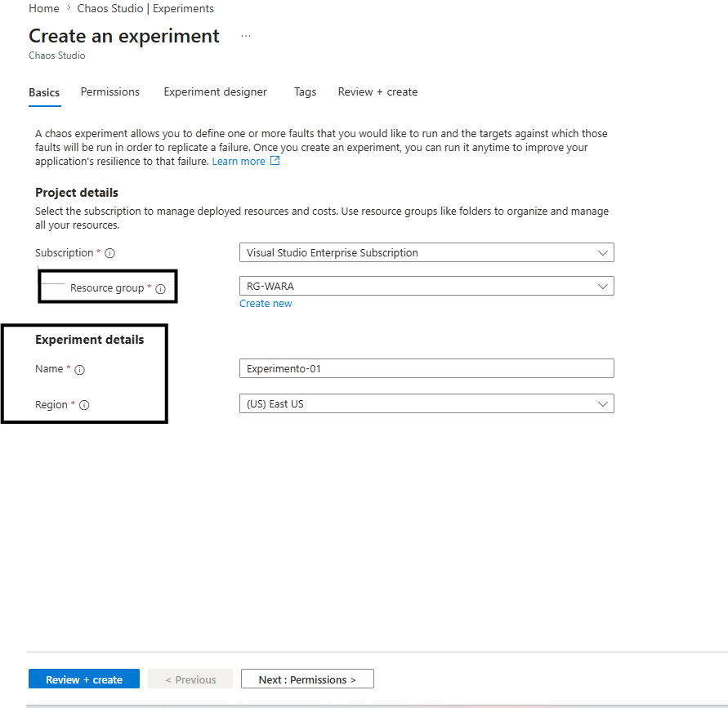Navigate to Chaos Studio | Experiments breadcrumb
Screen dimensions: 728x708
(x=145, y=9)
